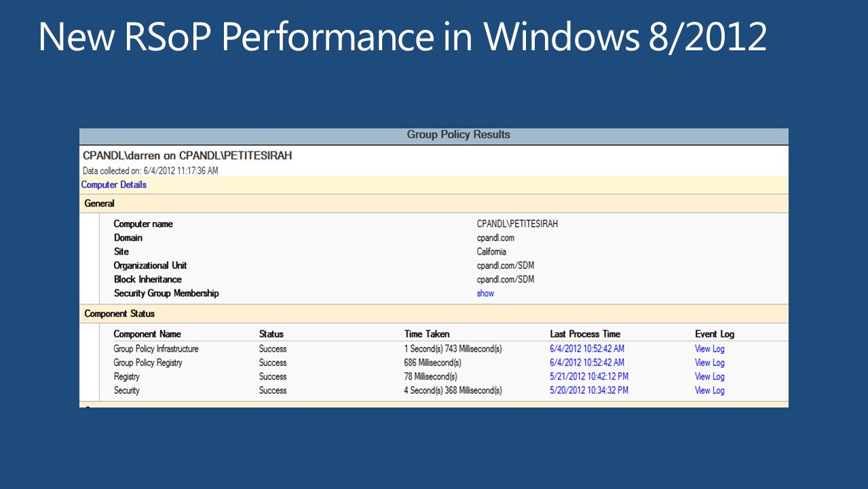868x489 pixels.
Task: Select the 'Registry' component name
Action: [127, 376]
